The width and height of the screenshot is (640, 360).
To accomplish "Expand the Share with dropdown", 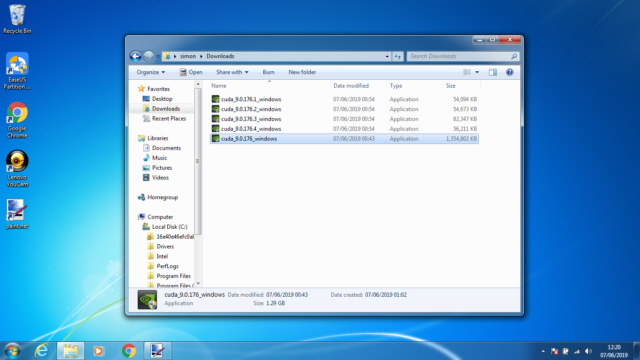I will point(232,72).
